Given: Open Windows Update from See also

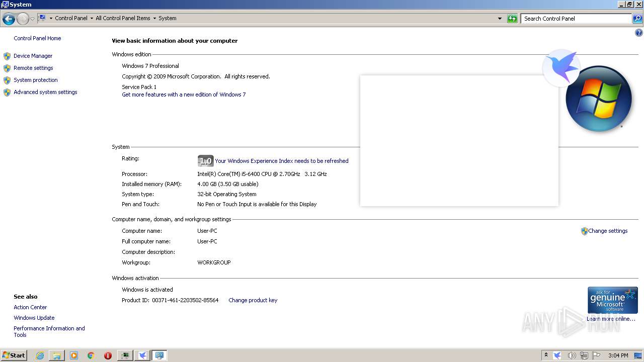Looking at the screenshot, I should click(34, 318).
